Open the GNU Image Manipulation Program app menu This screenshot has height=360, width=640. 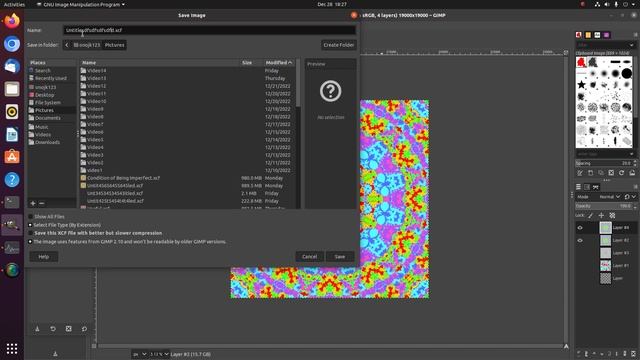point(80,4)
